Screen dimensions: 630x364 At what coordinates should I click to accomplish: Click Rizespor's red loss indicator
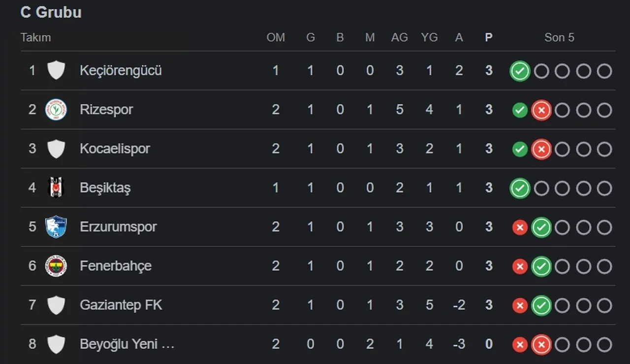(541, 110)
